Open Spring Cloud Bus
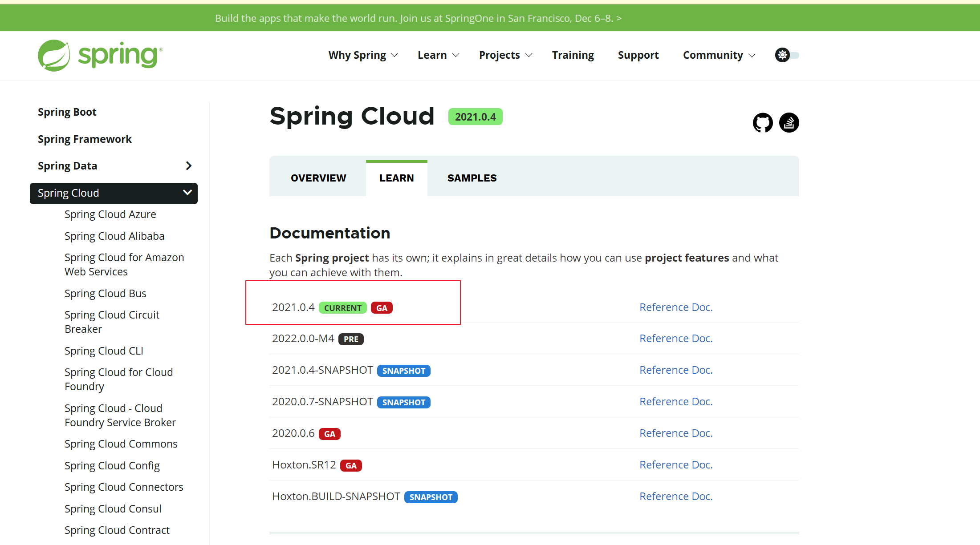 point(106,294)
